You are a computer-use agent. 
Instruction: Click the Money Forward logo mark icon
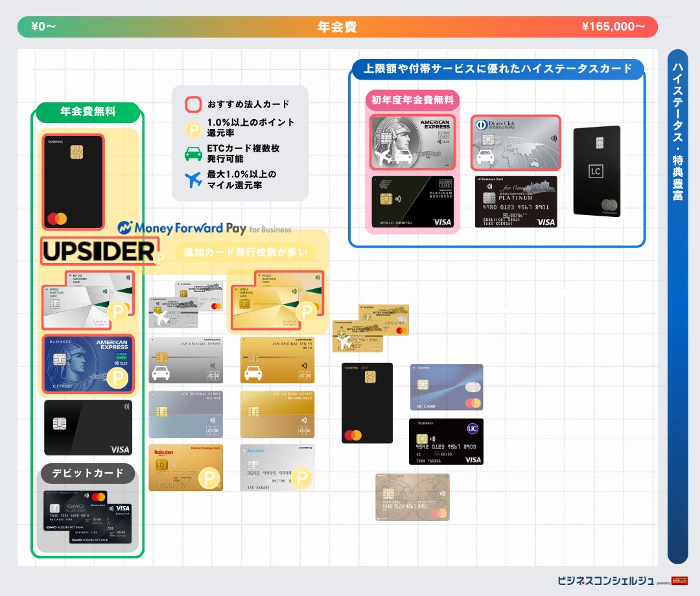pos(124,227)
